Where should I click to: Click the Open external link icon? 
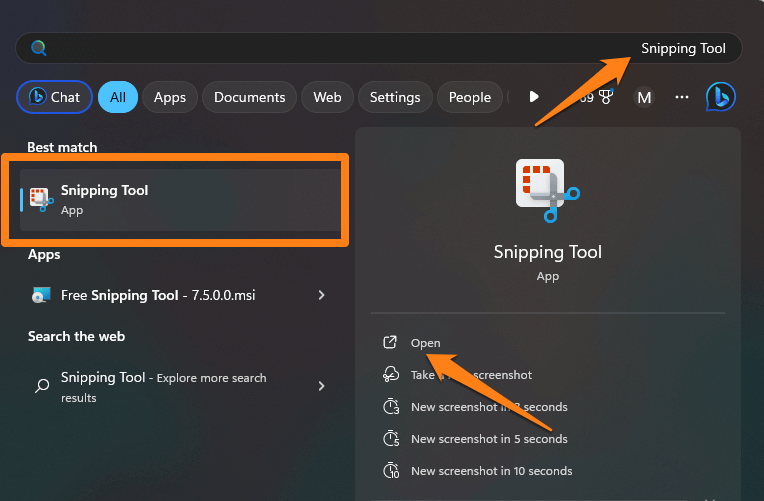point(390,342)
